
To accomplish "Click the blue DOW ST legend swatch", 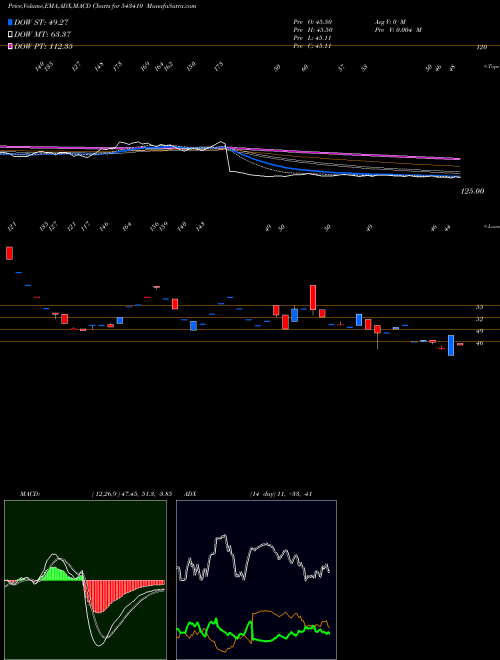I will [10, 22].
